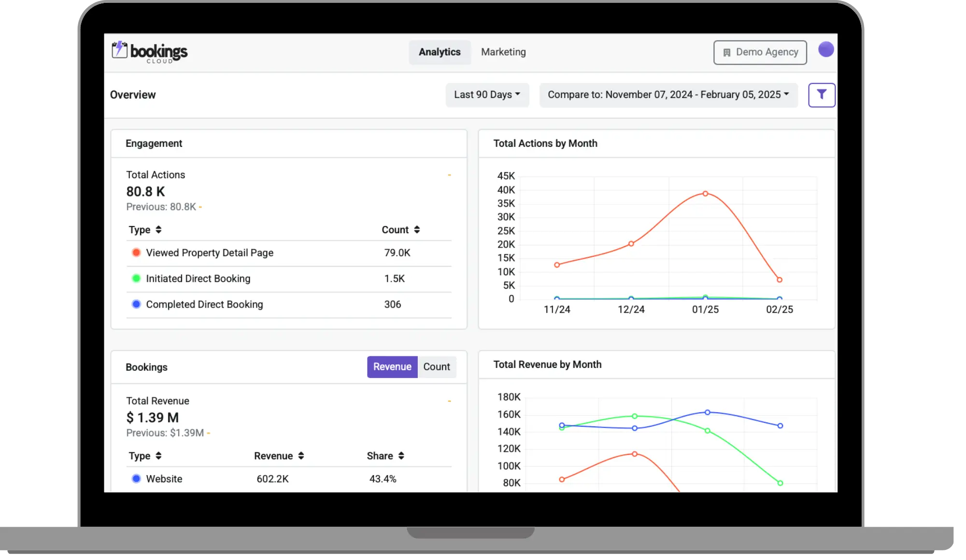Sort Bookings table by Share arrows
Image resolution: width=966 pixels, height=560 pixels.
click(x=401, y=456)
